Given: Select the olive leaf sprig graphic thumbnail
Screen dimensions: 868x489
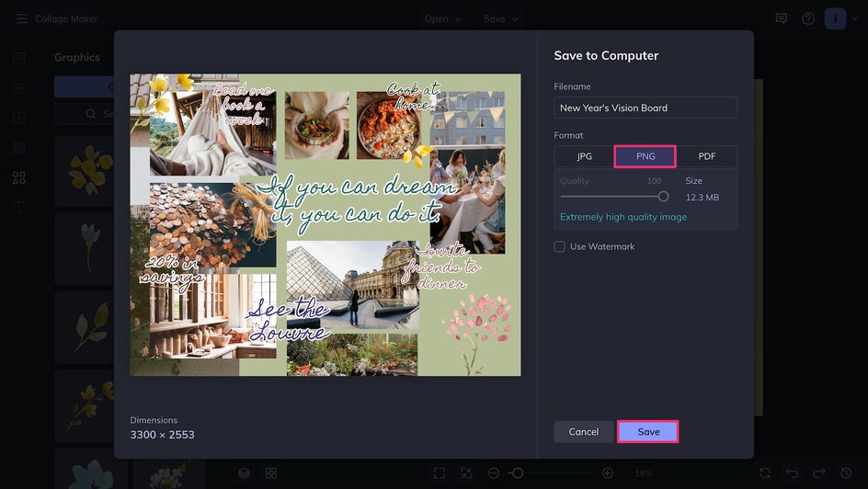Looking at the screenshot, I should coord(86,327).
